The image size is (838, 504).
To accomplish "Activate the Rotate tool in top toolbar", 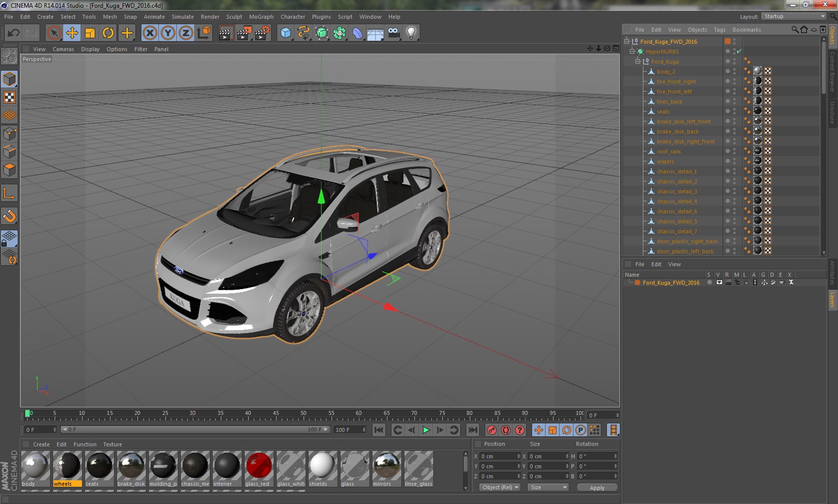I will click(108, 33).
